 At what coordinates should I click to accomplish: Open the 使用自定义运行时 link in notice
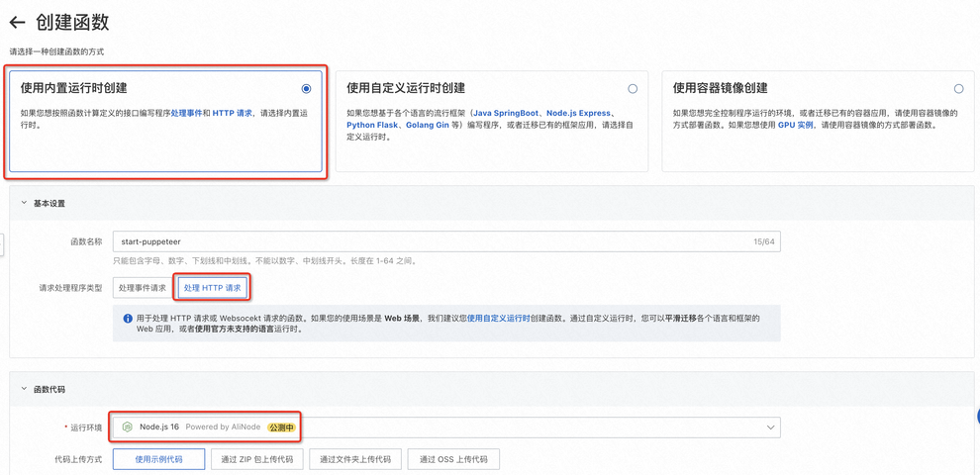click(499, 318)
